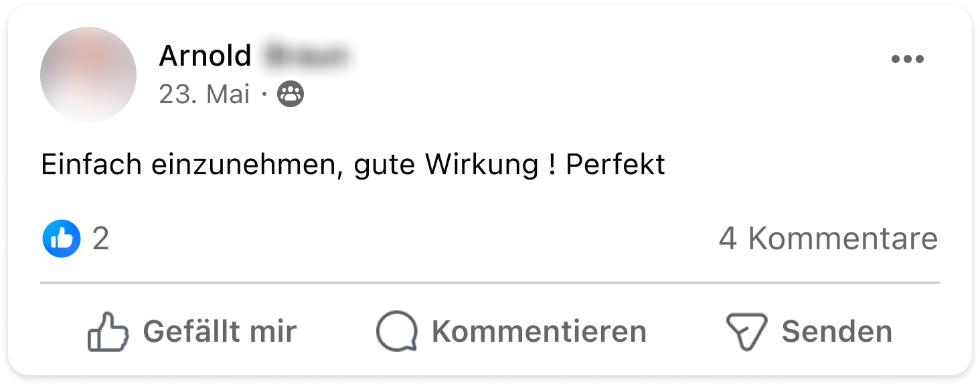The height and width of the screenshot is (386, 980).
Task: Click the blurred surname next to Arnold
Action: point(307,56)
